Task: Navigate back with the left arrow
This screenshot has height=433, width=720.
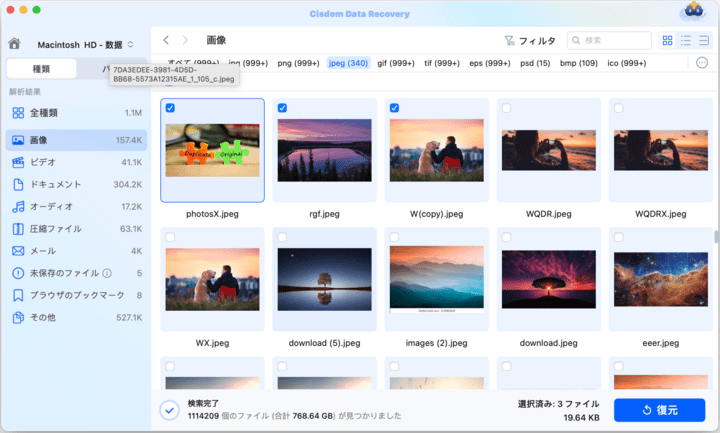Action: (166, 40)
